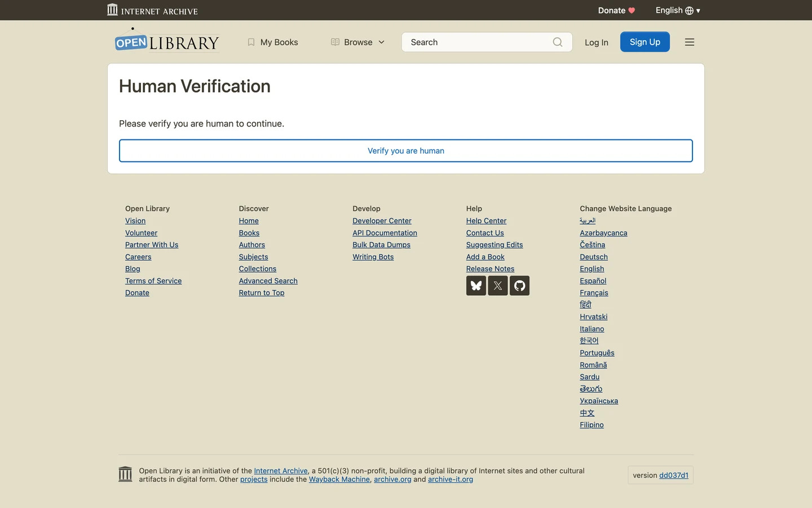Switch website language to Filipino
Viewport: 812px width, 508px height.
pyautogui.click(x=592, y=425)
